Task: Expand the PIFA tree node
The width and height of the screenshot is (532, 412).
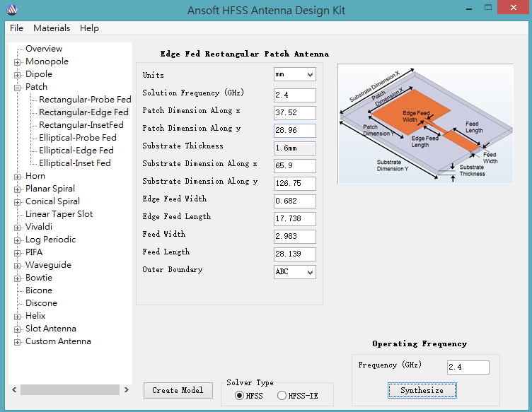Action: pyautogui.click(x=17, y=253)
